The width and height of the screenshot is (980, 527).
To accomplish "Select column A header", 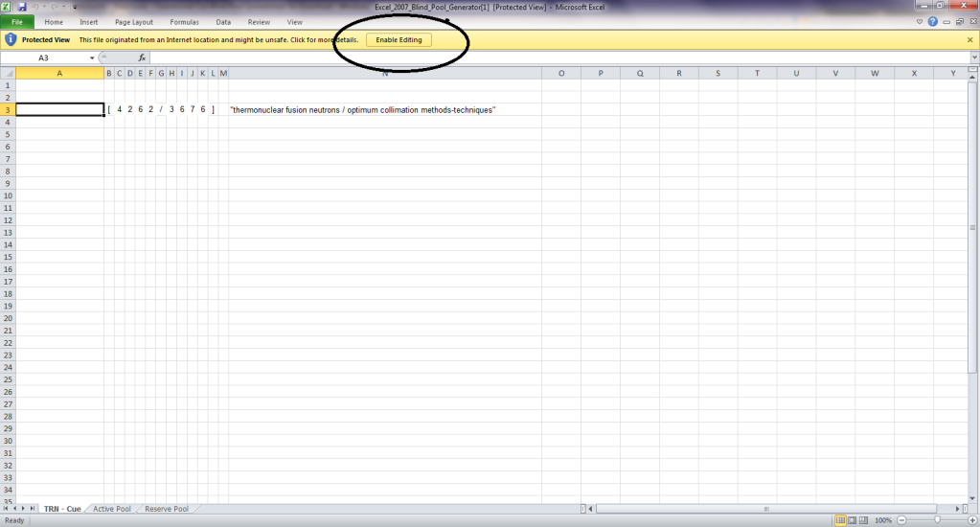I will (x=60, y=73).
